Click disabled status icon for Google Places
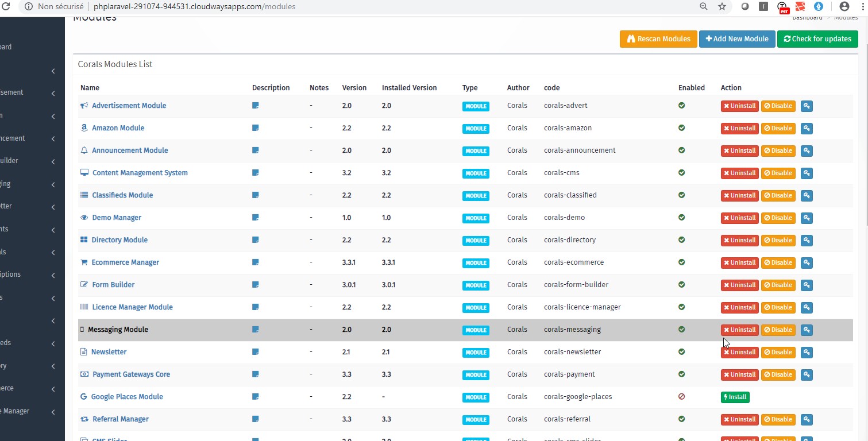This screenshot has width=868, height=441. [681, 397]
